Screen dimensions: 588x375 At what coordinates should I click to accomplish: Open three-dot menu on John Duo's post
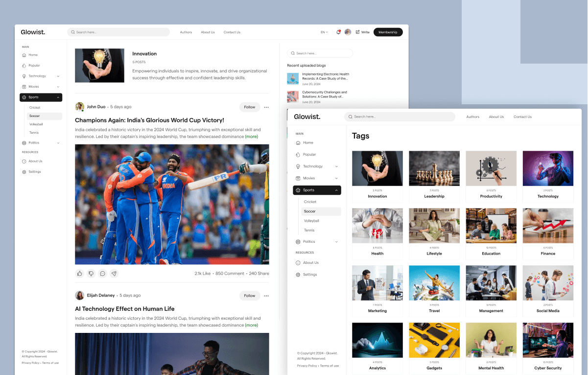[266, 107]
